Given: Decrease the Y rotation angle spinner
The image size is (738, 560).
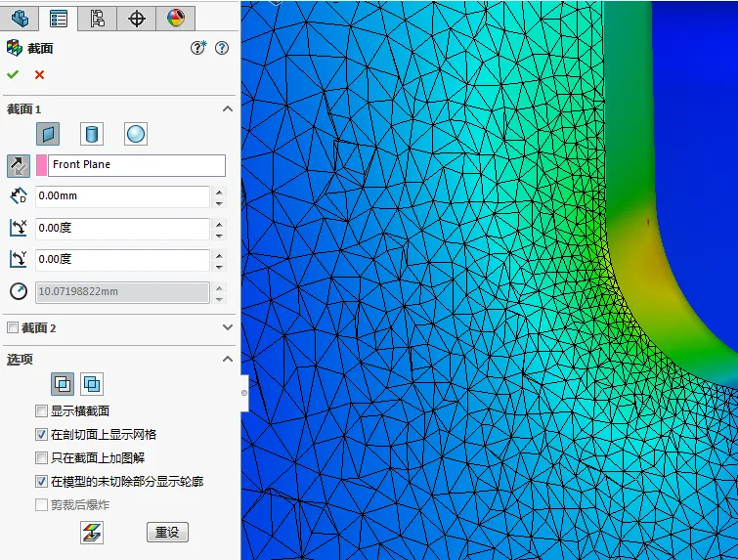Looking at the screenshot, I should point(219,267).
